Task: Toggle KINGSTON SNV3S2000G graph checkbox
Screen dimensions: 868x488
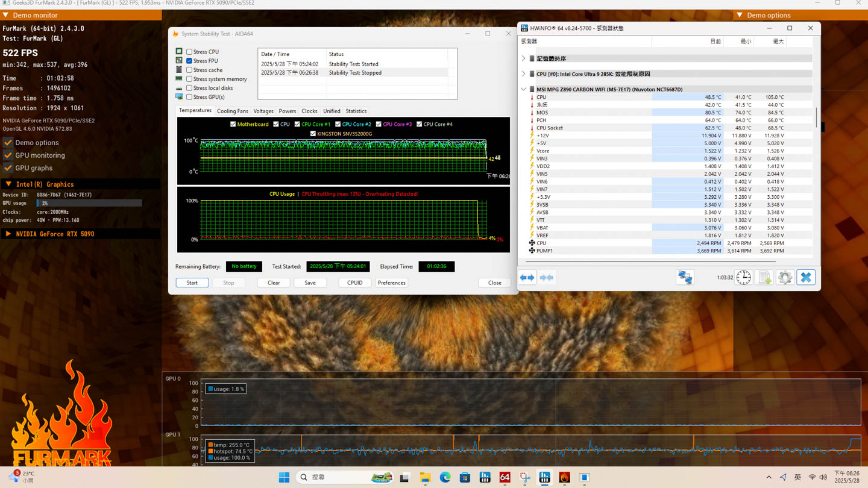Action: click(313, 134)
